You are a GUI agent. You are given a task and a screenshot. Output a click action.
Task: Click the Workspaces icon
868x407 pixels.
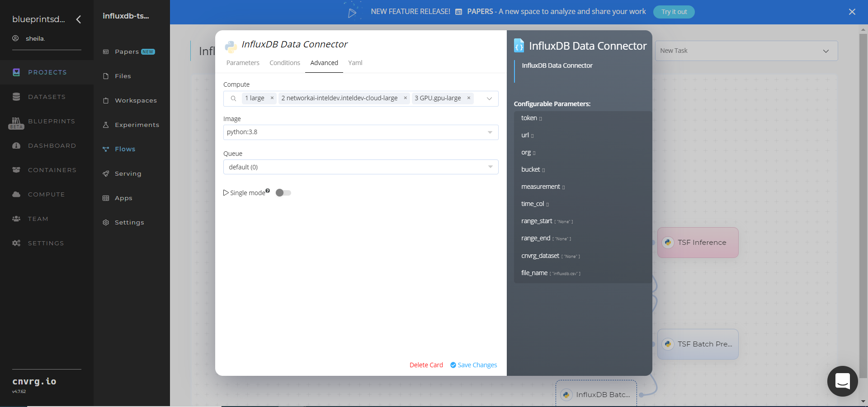click(x=106, y=100)
